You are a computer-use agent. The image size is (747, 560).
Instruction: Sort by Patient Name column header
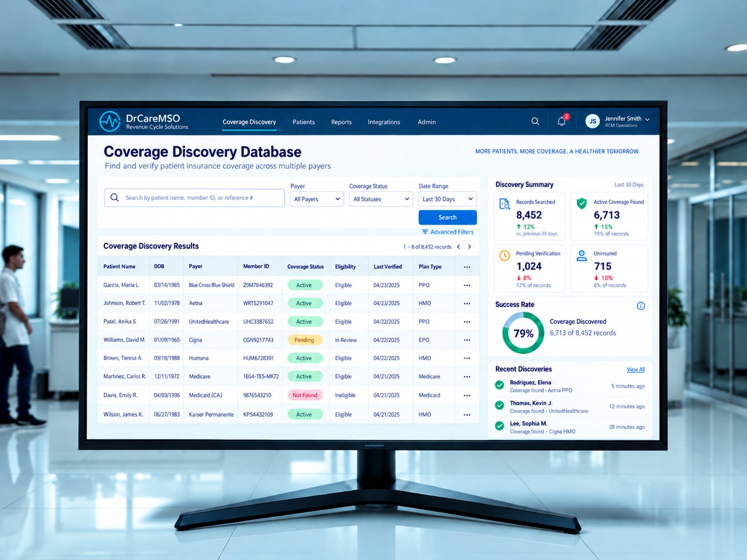[119, 267]
